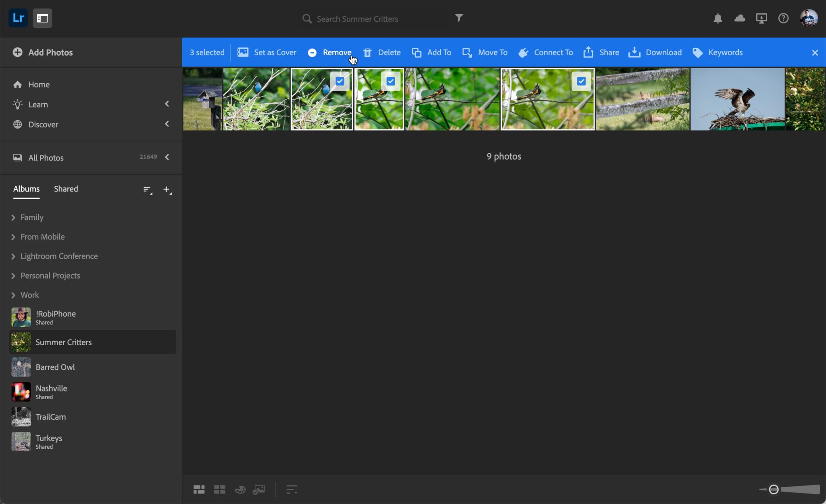Adjust the thumbnail size slider
Image resolution: width=826 pixels, height=504 pixels.
pyautogui.click(x=773, y=489)
